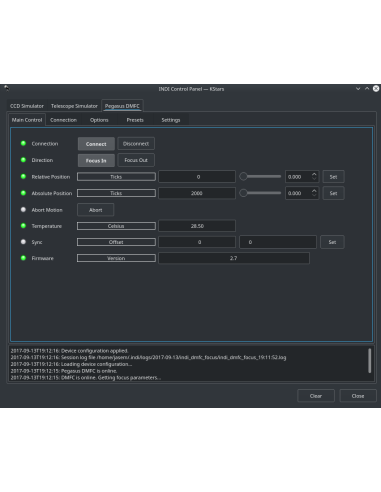
Task: Click Ticks label in Relative Position row
Action: coord(116,177)
